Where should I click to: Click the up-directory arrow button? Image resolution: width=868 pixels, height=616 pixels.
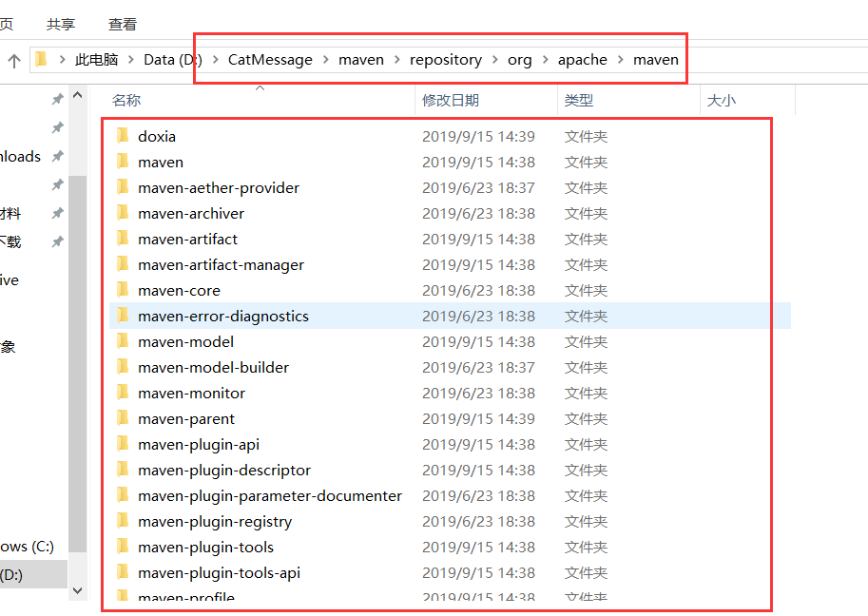pyautogui.click(x=14, y=60)
